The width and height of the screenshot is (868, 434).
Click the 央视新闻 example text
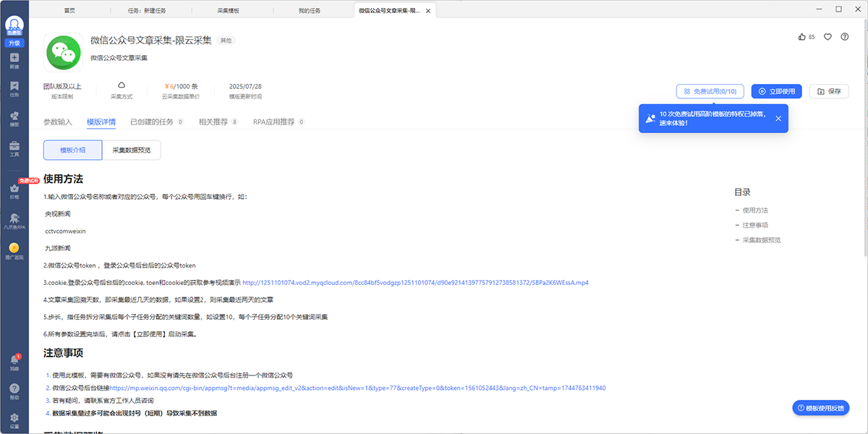(x=58, y=214)
